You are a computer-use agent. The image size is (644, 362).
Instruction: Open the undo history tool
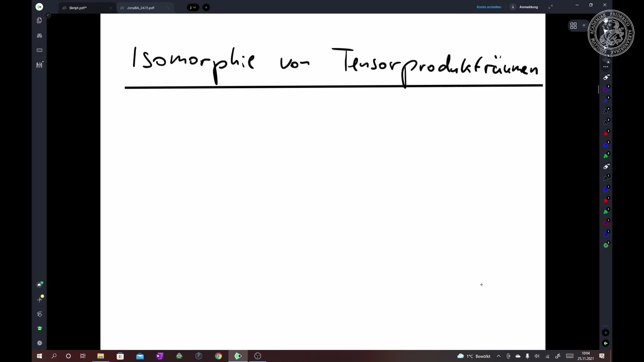(x=40, y=314)
